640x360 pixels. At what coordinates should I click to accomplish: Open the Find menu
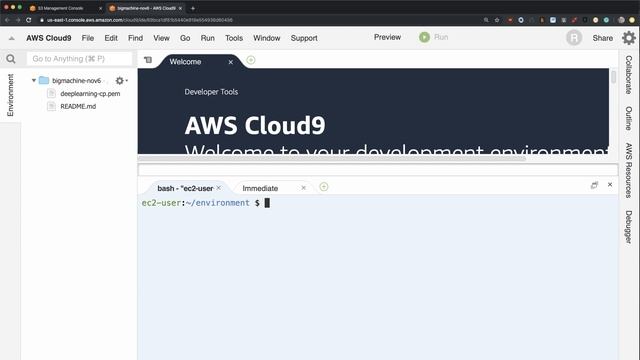[x=136, y=38]
